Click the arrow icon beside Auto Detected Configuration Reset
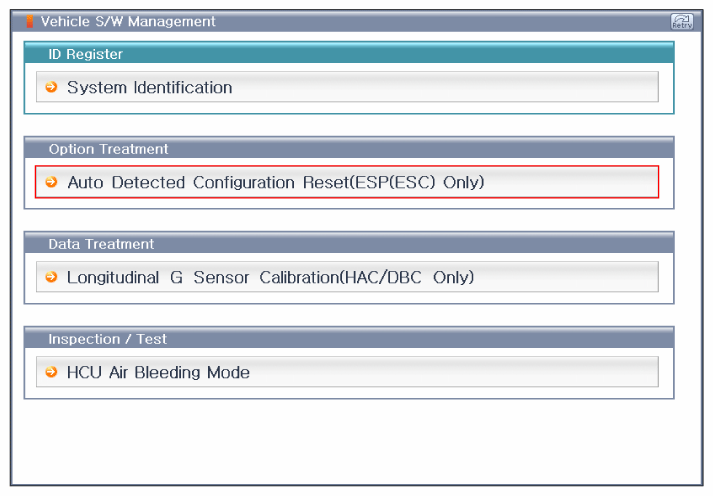The height and width of the screenshot is (496, 713). 51,182
